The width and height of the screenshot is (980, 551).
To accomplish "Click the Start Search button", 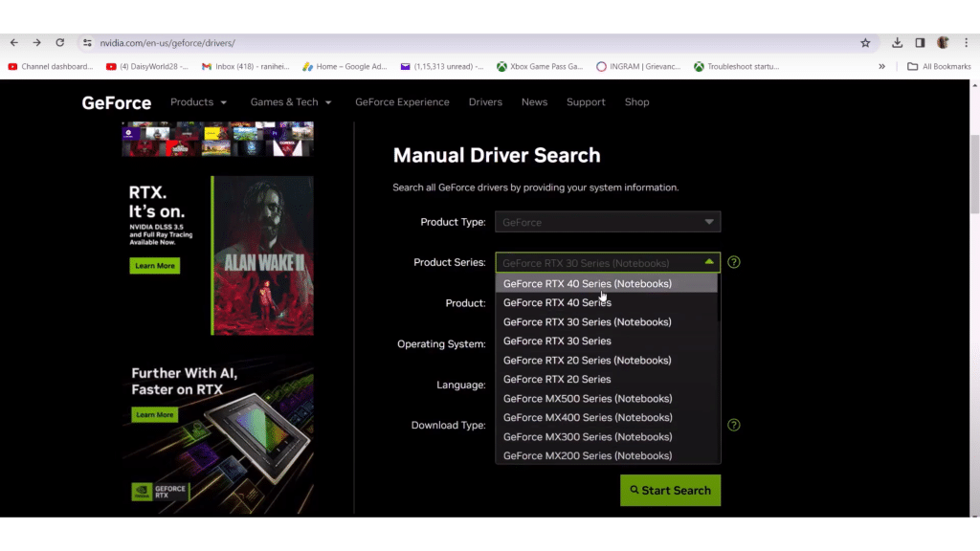I will (670, 491).
